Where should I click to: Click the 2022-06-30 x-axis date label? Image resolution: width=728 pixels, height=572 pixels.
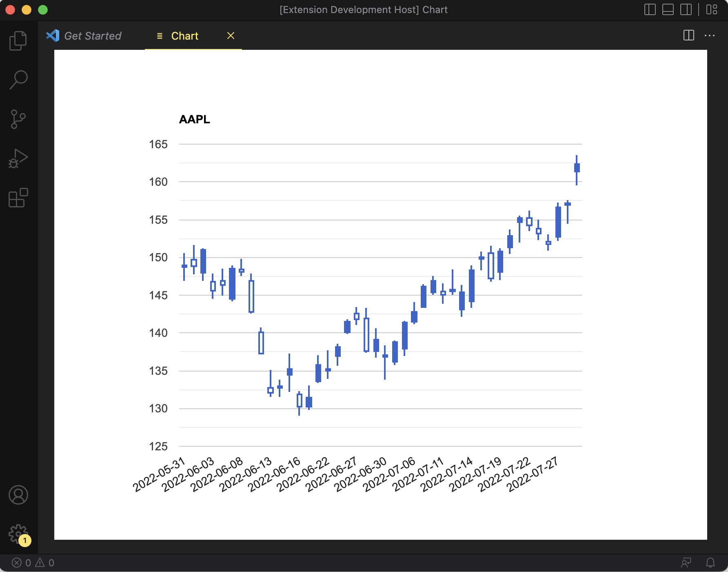pos(361,474)
